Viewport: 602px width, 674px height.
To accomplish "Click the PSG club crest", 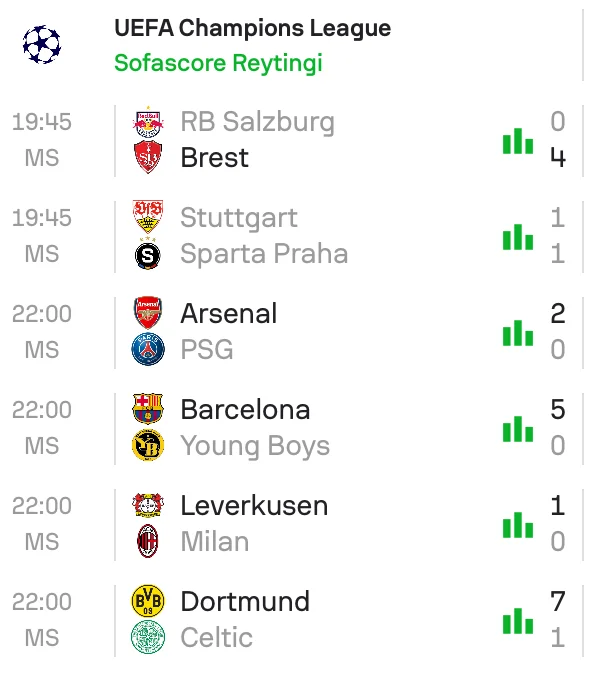I will (x=148, y=350).
